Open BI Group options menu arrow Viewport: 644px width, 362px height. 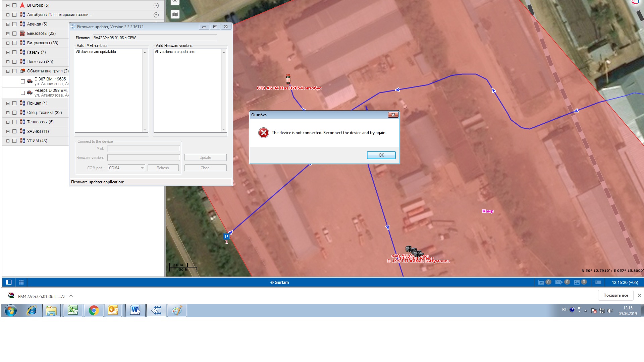pyautogui.click(x=156, y=5)
